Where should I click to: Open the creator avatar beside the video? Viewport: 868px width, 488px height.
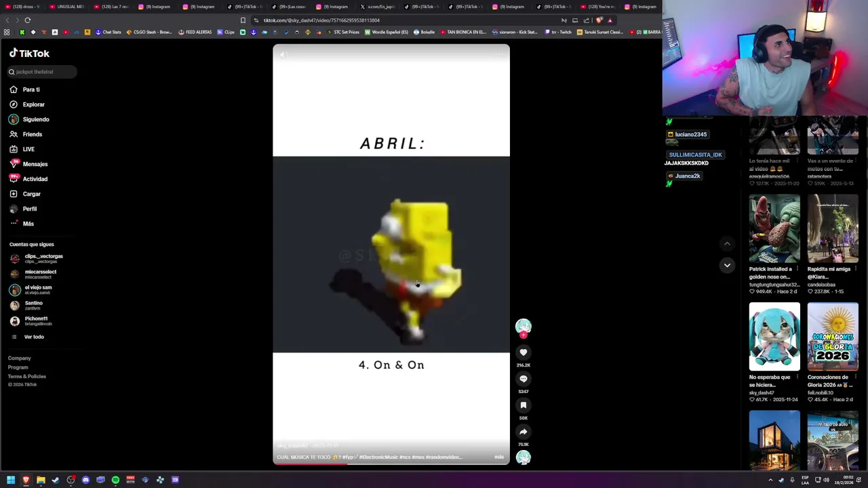[x=523, y=326]
